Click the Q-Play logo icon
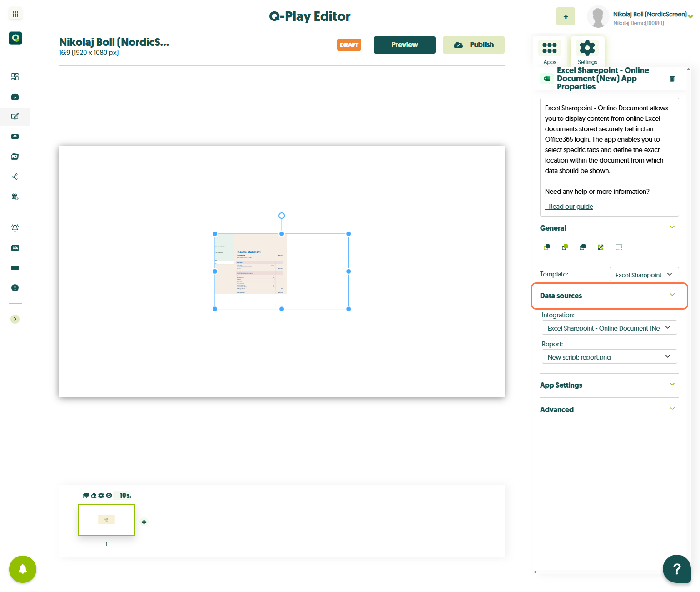The image size is (700, 592). coord(15,38)
